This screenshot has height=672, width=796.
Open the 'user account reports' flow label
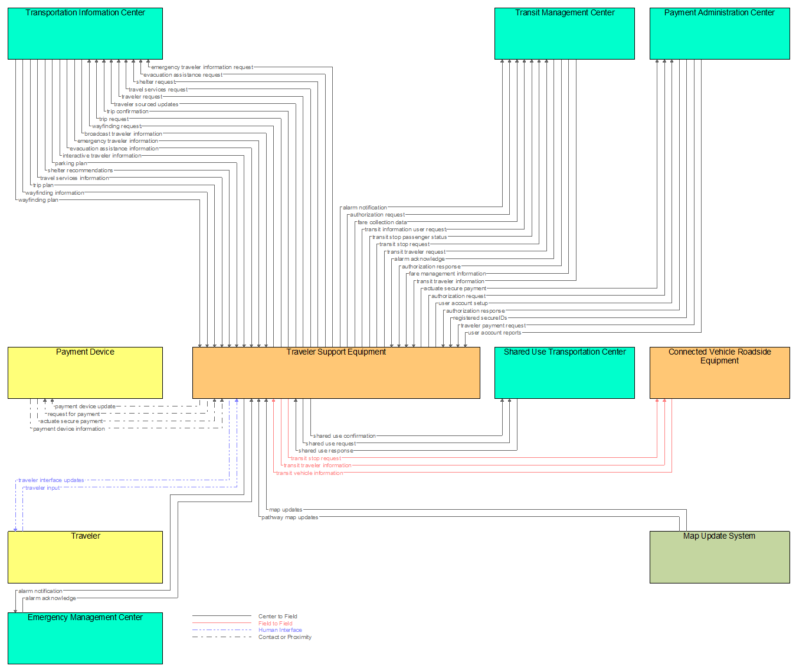click(494, 333)
